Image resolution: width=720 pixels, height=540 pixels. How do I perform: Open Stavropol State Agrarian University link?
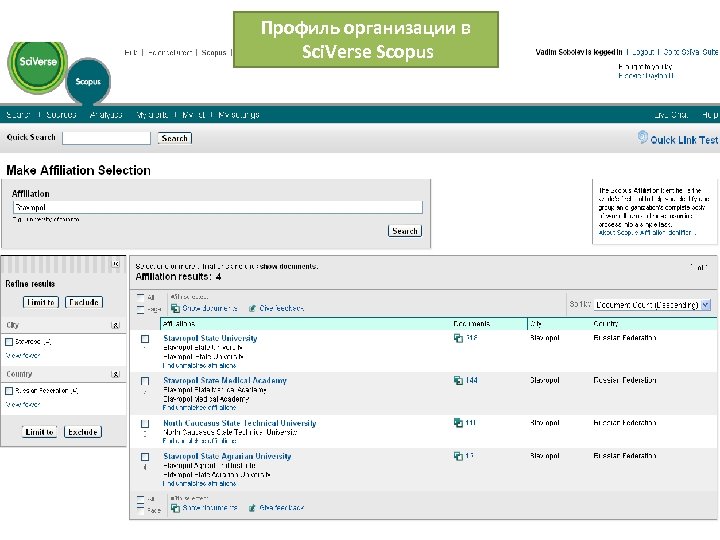click(x=227, y=456)
